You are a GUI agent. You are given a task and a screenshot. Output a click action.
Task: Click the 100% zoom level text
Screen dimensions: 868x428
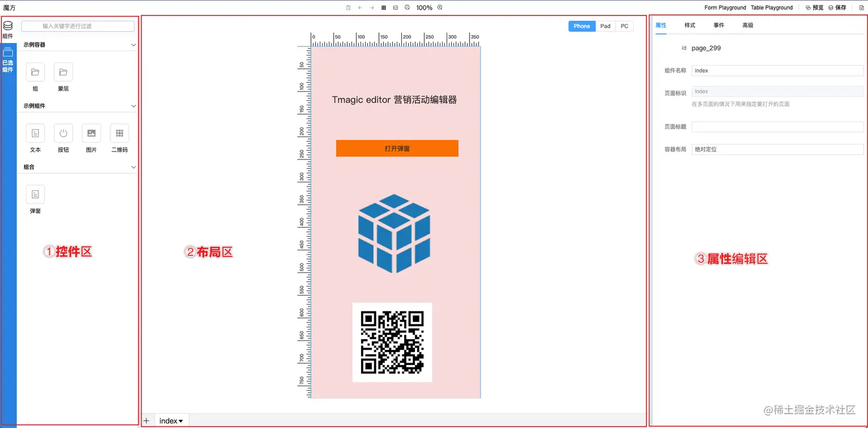pos(424,7)
